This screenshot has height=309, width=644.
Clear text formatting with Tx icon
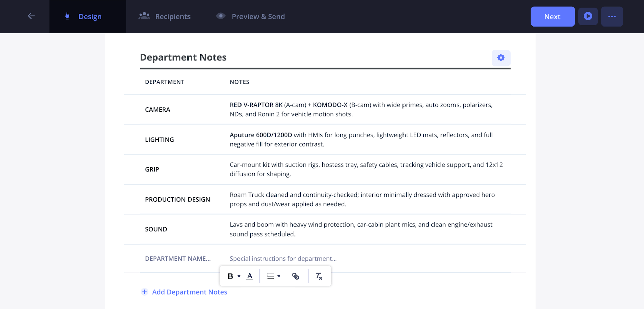[x=318, y=276]
